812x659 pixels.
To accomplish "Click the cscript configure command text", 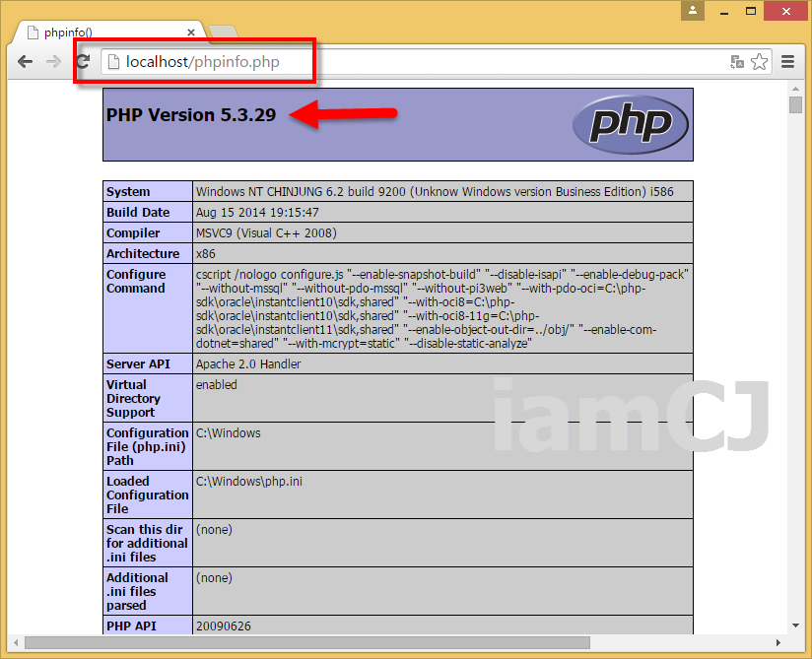I will click(442, 309).
